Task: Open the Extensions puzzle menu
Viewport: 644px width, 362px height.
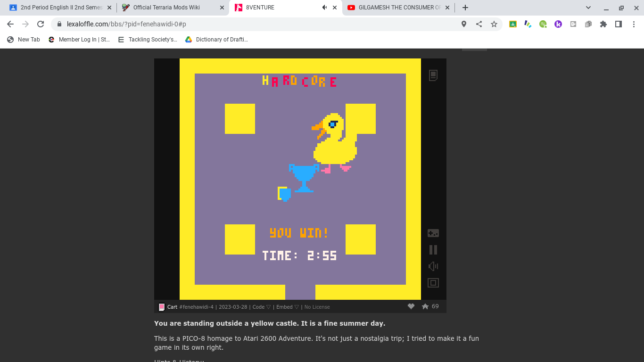Action: 603,24
